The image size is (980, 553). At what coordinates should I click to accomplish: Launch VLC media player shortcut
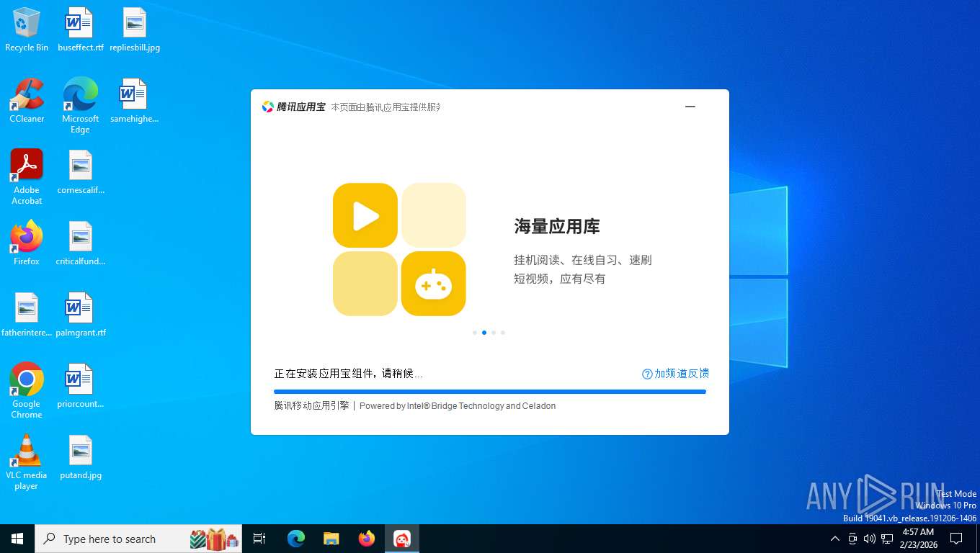pos(27,462)
